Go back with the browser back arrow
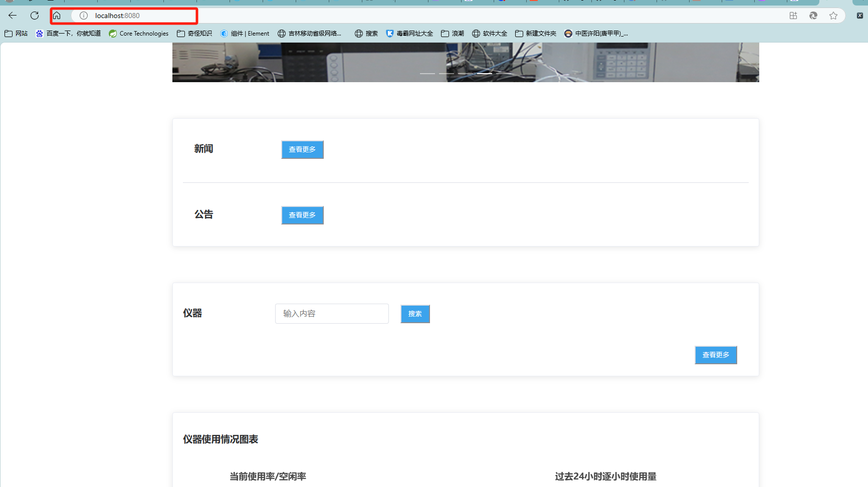The width and height of the screenshot is (868, 487). tap(13, 16)
